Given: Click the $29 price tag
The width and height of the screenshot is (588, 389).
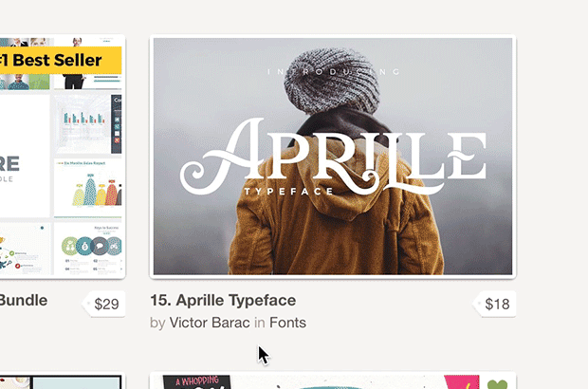Looking at the screenshot, I should point(104,304).
